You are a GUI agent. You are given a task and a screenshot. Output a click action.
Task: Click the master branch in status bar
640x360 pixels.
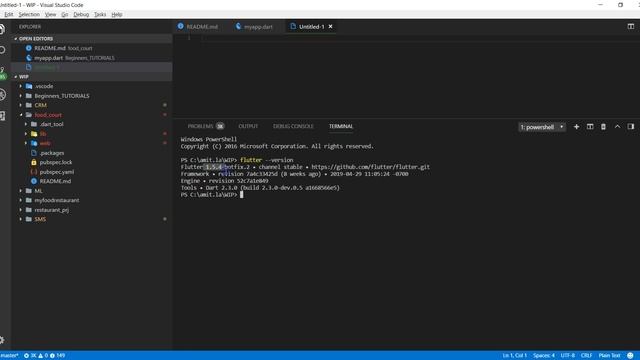pos(9,356)
